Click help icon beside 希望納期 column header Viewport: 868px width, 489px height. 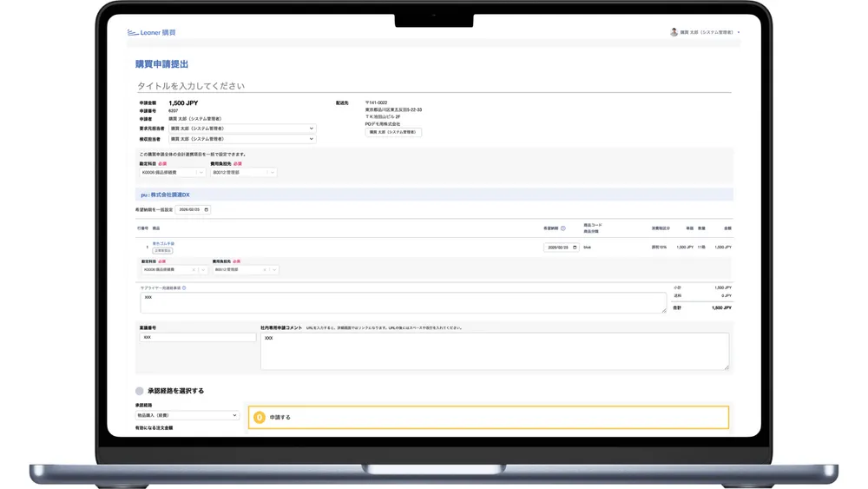tap(563, 228)
